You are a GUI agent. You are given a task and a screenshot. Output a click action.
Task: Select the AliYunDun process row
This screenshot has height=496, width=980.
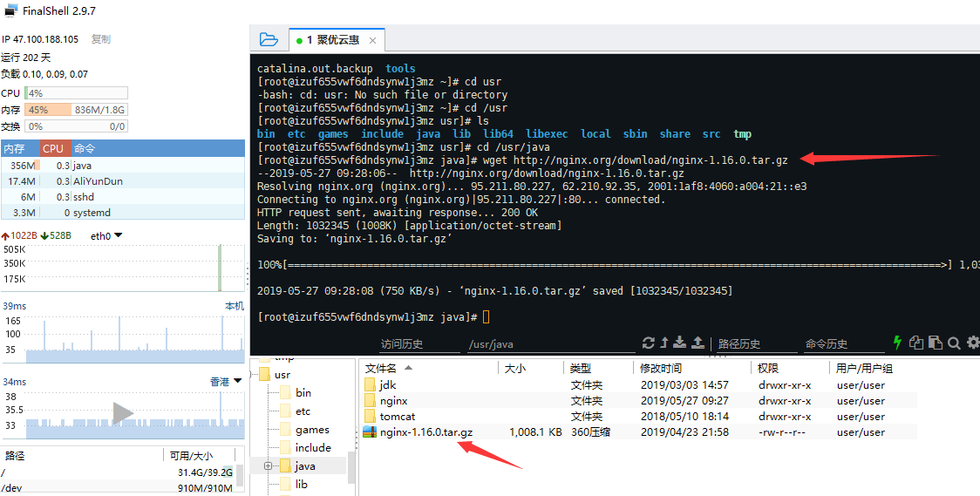coord(122,181)
